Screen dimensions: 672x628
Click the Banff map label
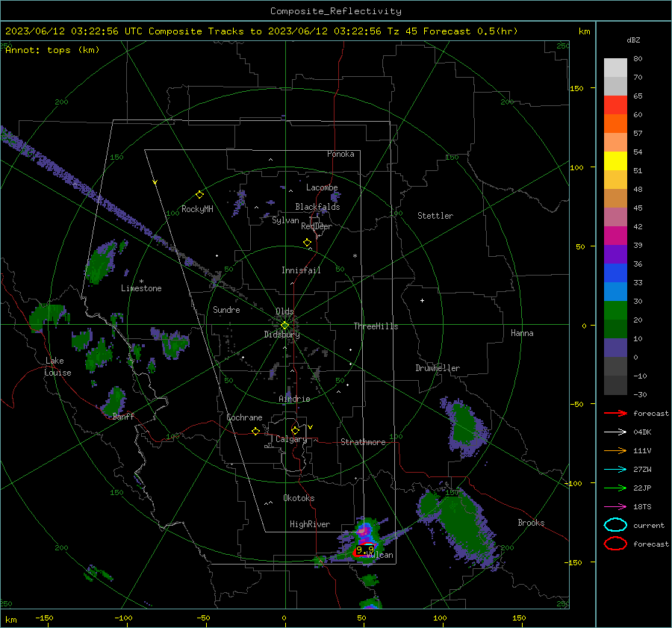point(123,416)
